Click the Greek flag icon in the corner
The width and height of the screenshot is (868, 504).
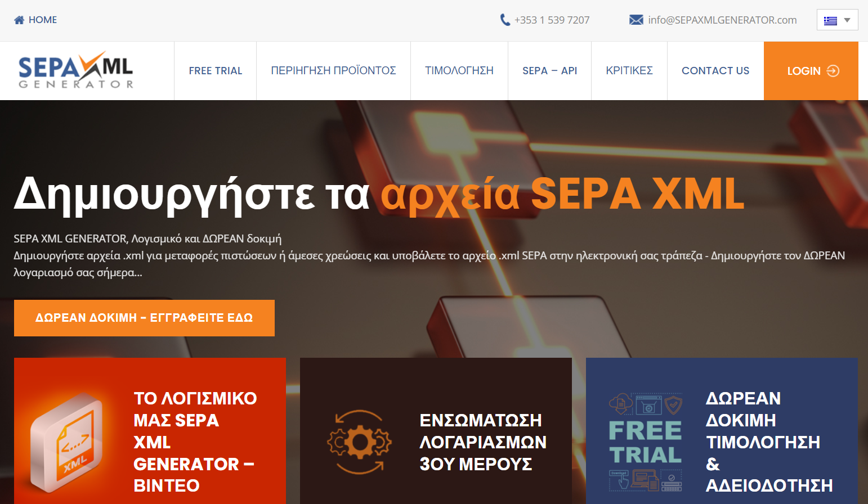(831, 19)
